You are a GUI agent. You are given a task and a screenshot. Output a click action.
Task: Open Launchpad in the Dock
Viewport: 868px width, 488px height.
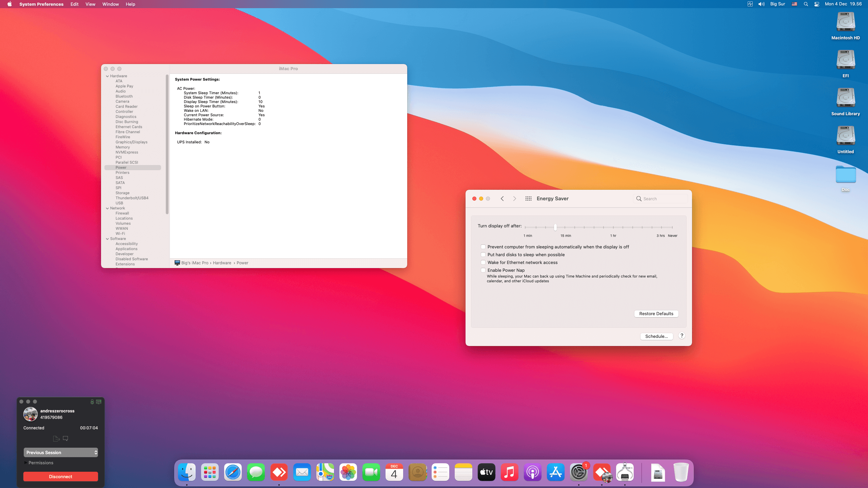[x=210, y=472]
